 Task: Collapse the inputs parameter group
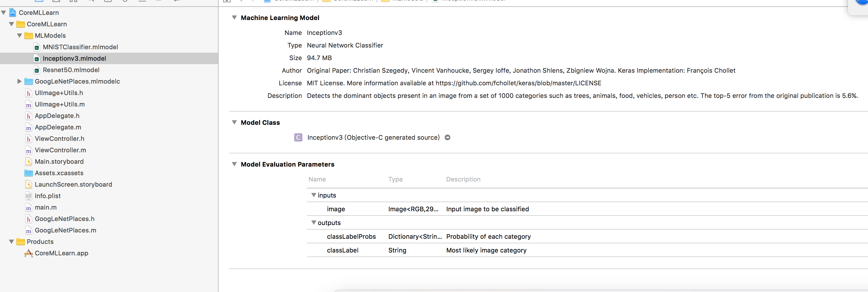314,195
